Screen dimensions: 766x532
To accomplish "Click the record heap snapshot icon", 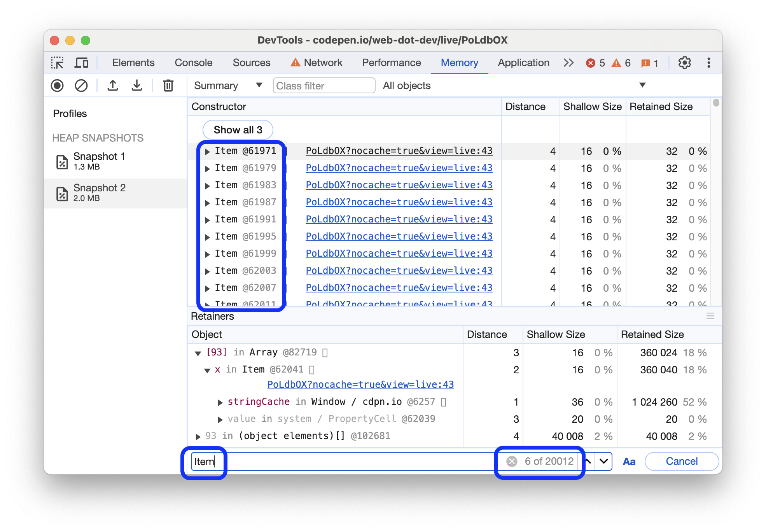I will click(58, 86).
